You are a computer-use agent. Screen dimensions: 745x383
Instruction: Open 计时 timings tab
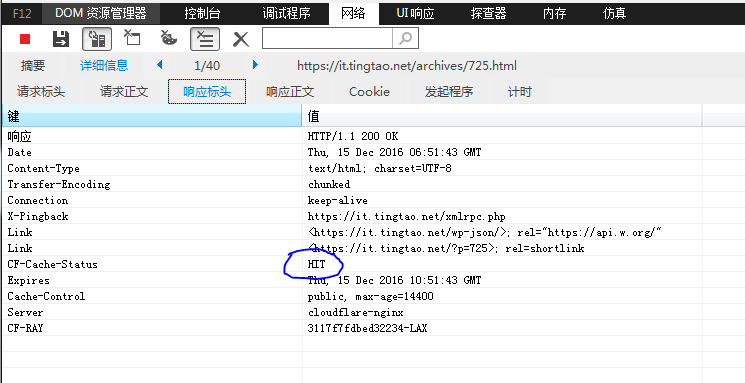click(x=519, y=92)
